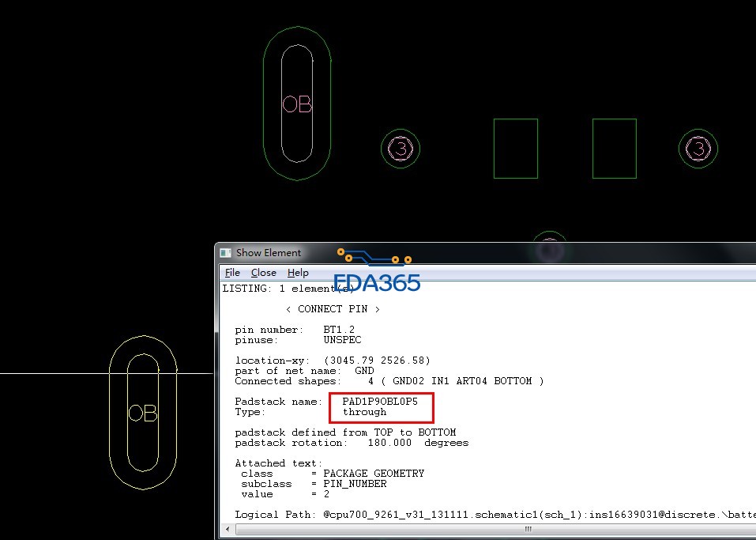The height and width of the screenshot is (540, 756).
Task: Click the CONNECT PIN heading
Action: point(333,309)
